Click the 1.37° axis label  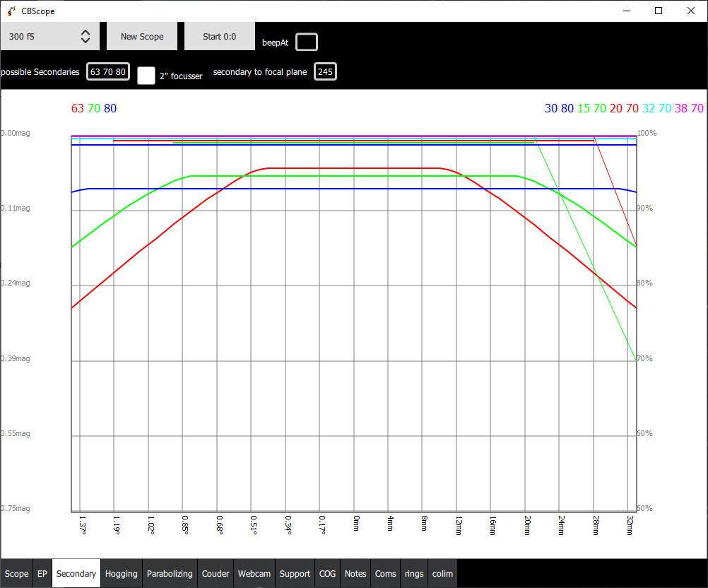point(82,525)
